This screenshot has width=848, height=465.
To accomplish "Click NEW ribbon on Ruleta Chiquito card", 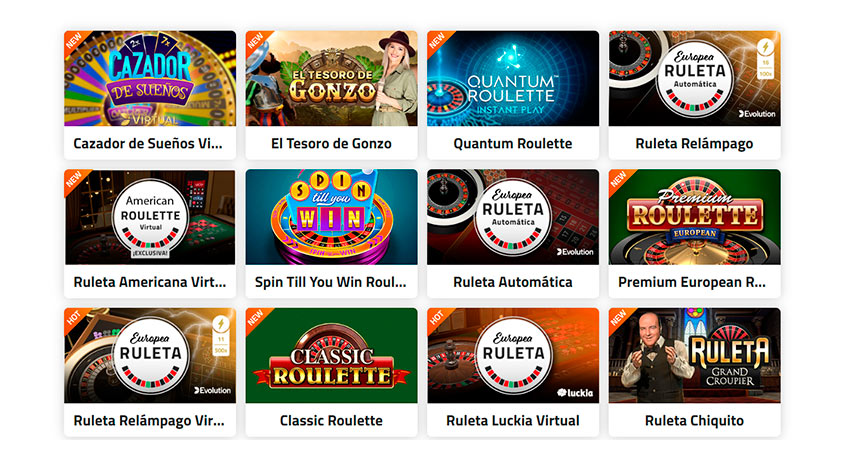I will [618, 317].
